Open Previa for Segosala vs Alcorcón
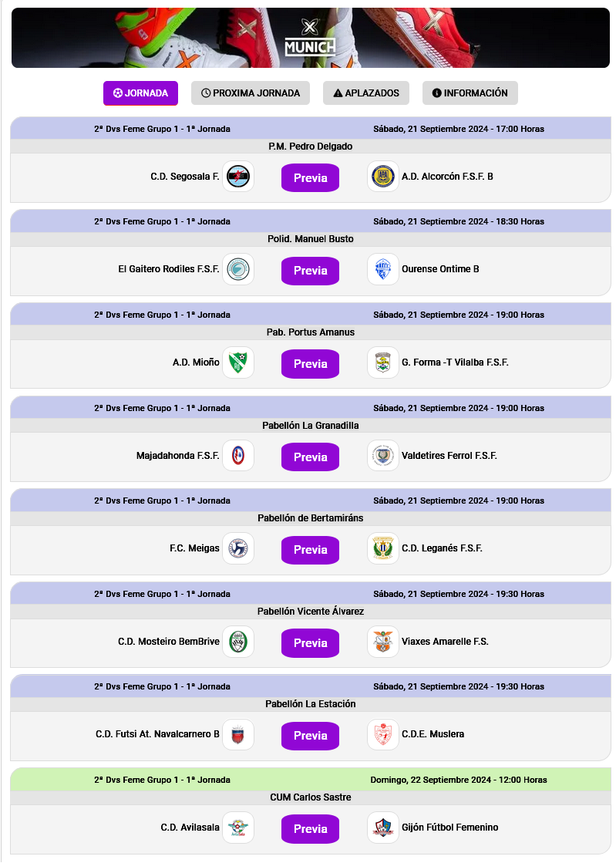The image size is (616, 863). pos(310,177)
